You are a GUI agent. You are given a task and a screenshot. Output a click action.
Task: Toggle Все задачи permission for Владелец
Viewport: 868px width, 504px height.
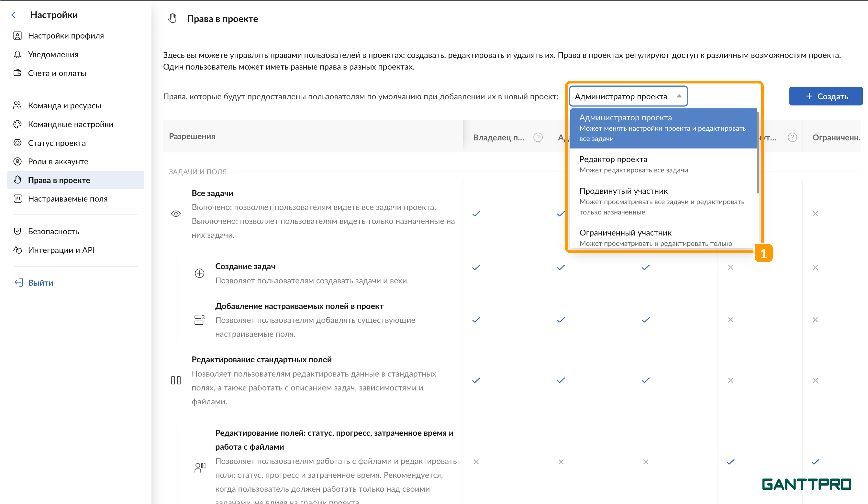click(x=476, y=214)
